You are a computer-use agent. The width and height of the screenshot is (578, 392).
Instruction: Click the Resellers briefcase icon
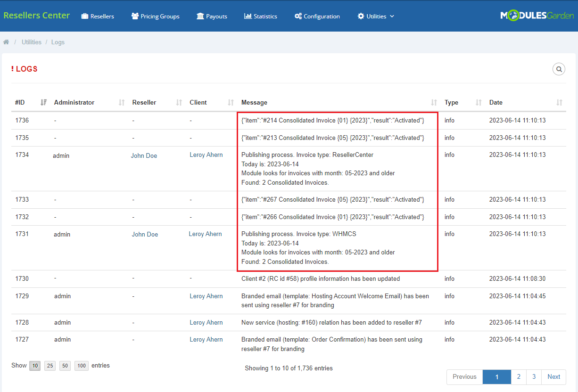click(85, 16)
